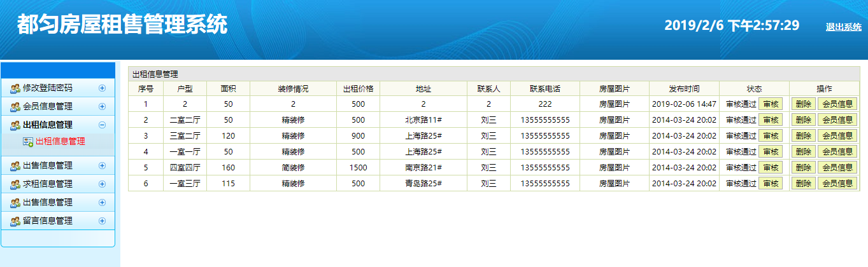
Task: Click the 装修情况 column header
Action: click(x=293, y=89)
